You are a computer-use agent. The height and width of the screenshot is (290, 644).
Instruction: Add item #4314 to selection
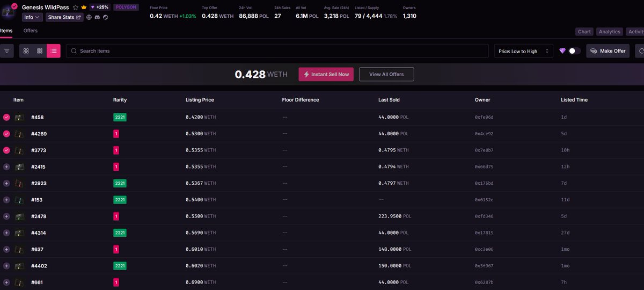[6, 233]
